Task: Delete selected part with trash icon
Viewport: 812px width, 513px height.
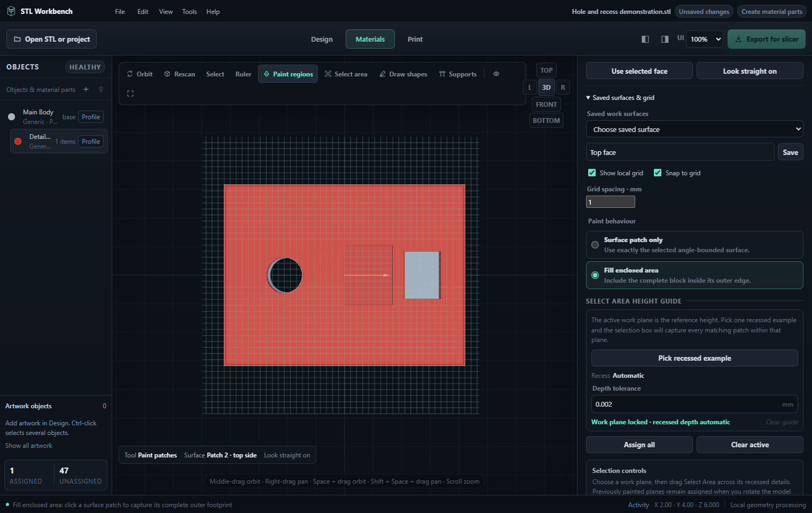Action: (101, 89)
